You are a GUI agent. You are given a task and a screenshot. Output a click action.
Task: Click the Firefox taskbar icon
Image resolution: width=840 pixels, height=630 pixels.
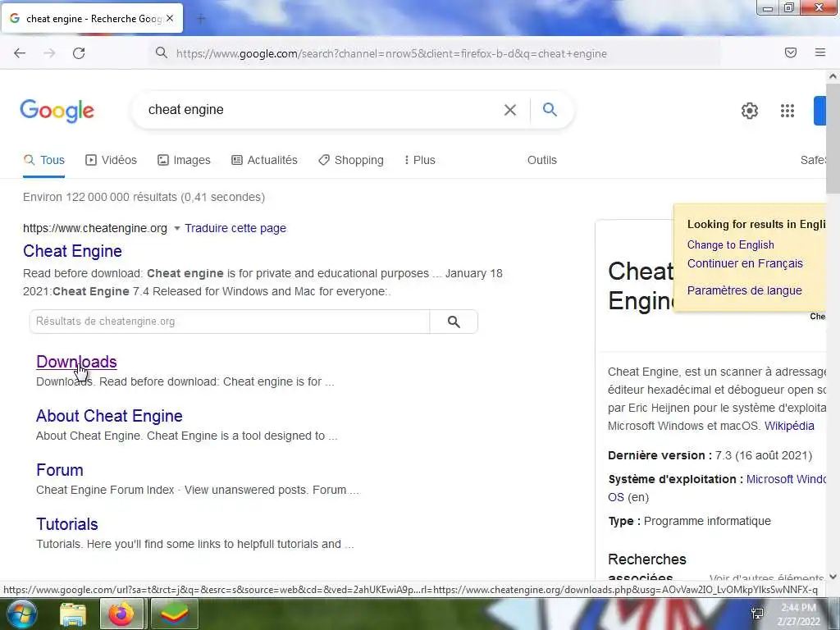coord(121,614)
